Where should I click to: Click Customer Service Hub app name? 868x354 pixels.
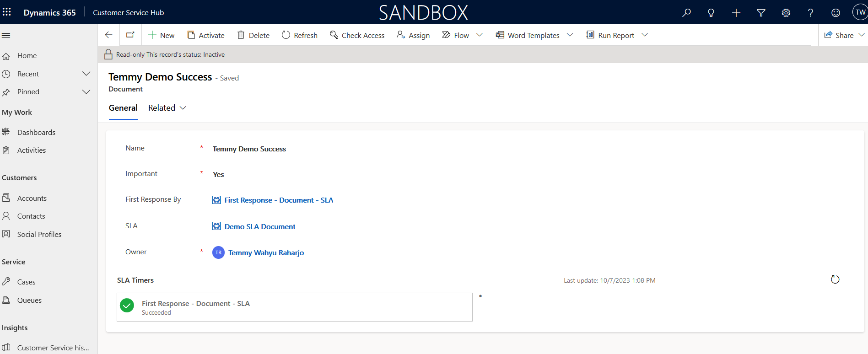click(128, 13)
